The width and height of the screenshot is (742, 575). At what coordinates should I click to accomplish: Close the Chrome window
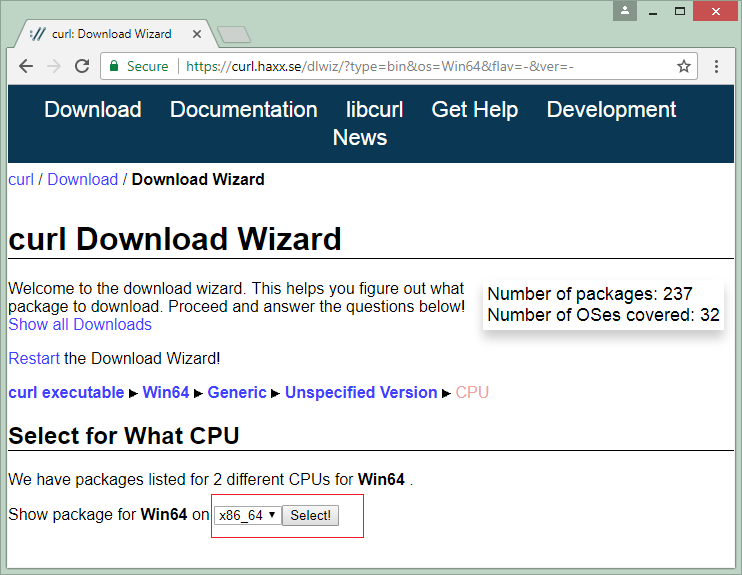[x=716, y=11]
